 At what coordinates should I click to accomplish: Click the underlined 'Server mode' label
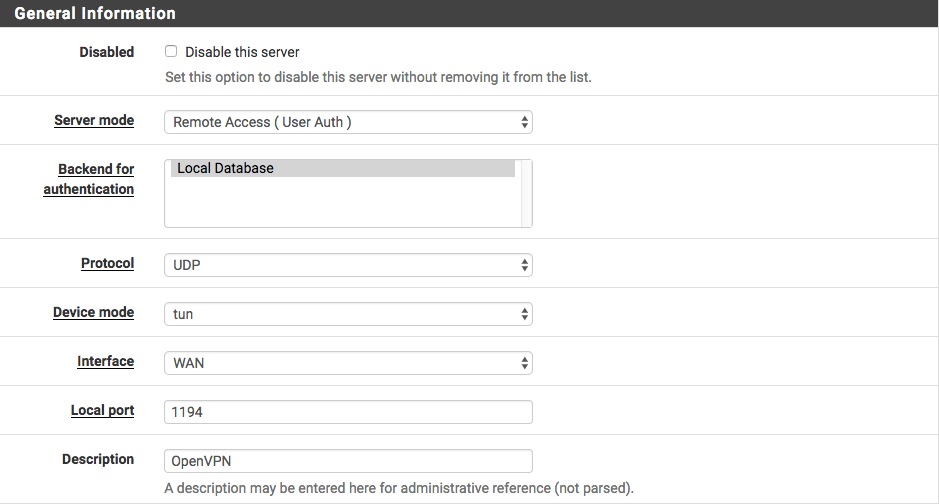coord(94,120)
